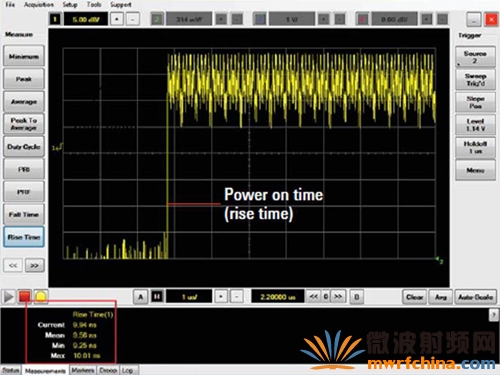Viewport: 500px width, 375px height.
Task: Decrease channel 1 scale with minus
Action: tap(133, 19)
